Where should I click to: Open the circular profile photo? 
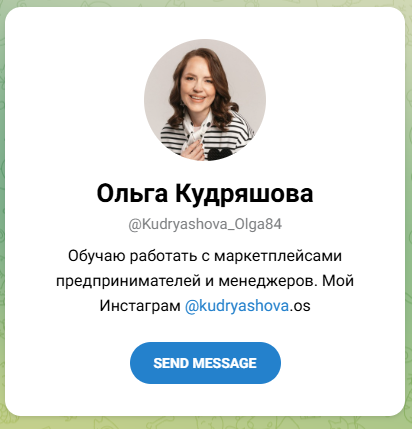tap(205, 100)
